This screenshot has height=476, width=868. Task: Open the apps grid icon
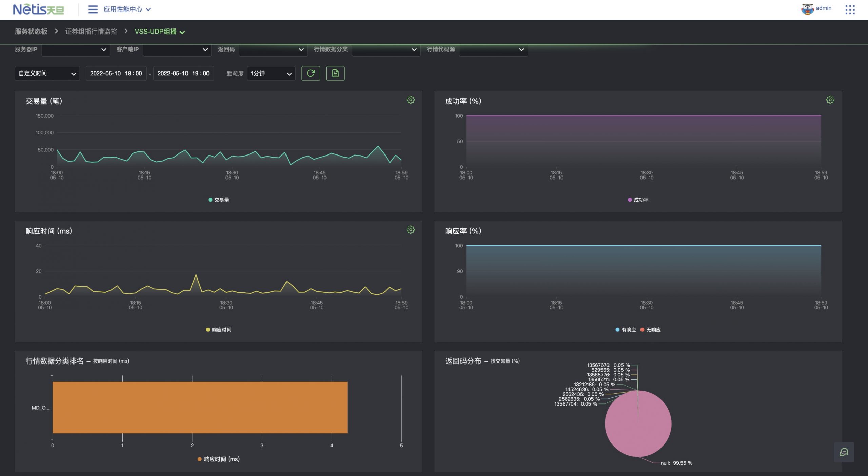850,9
